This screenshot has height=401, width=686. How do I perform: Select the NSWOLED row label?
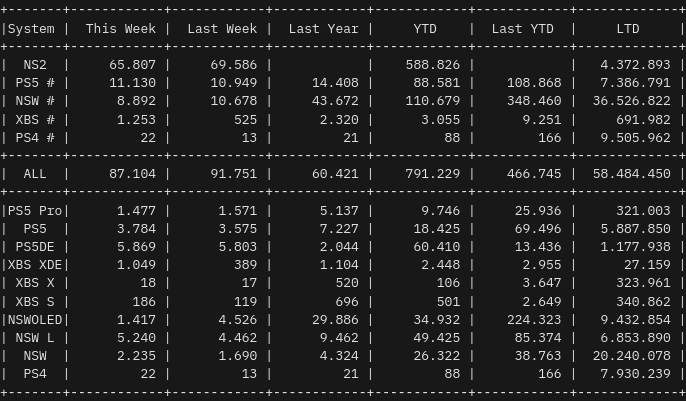click(35, 320)
